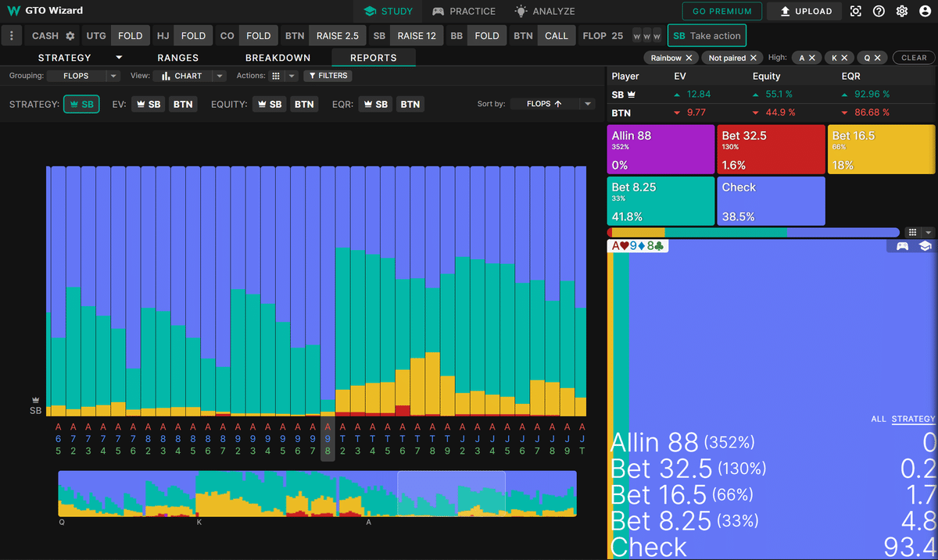
Task: Click the crown SB icon in the chart's left margin
Action: (x=35, y=404)
